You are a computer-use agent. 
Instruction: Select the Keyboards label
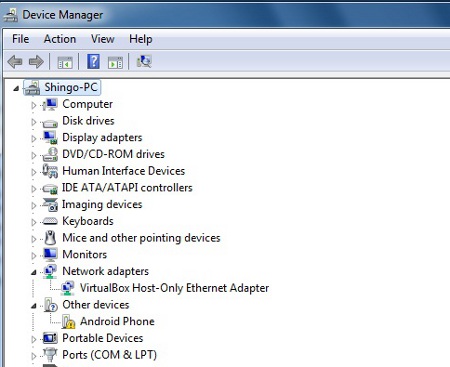tap(88, 221)
